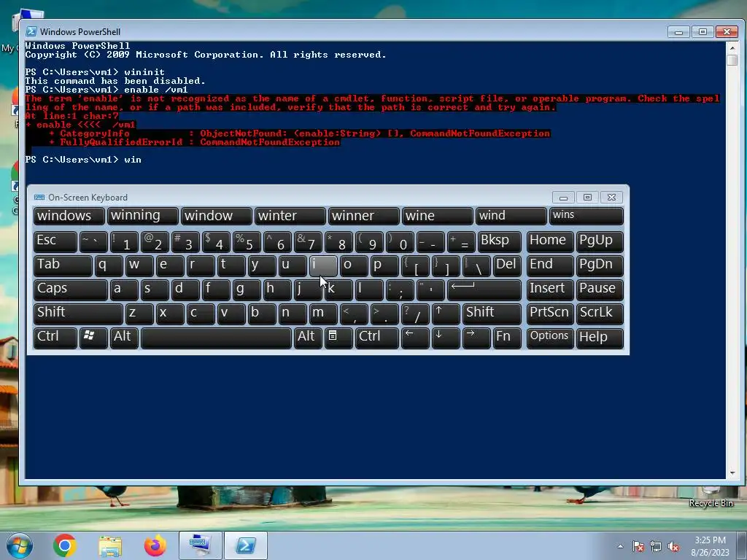Click the PrtScn key
This screenshot has width=747, height=560.
(x=550, y=314)
